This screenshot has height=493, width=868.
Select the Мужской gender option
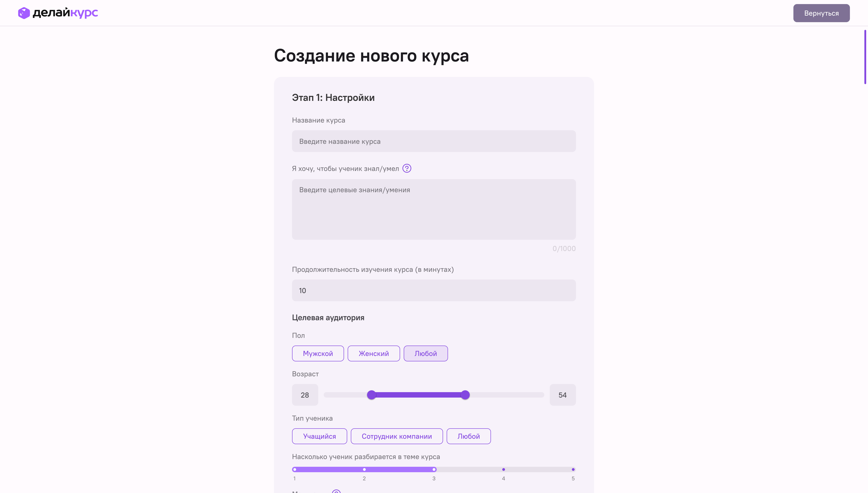coord(318,353)
